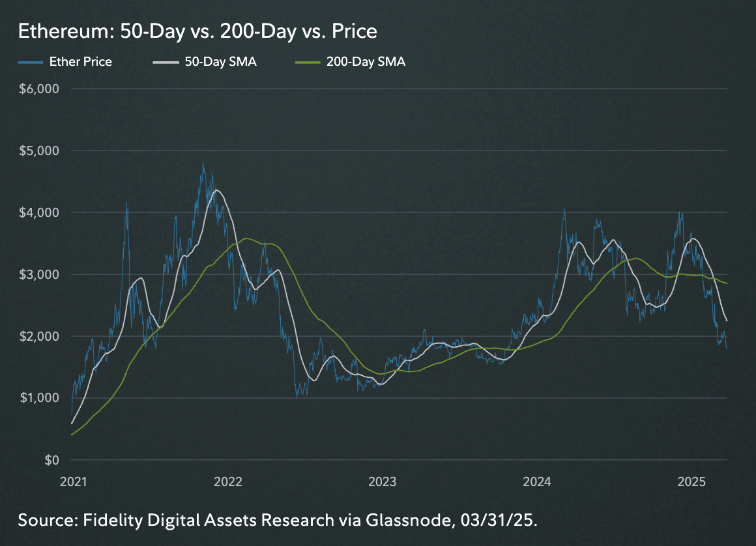Select the 2025 x-axis year label
The width and height of the screenshot is (756, 546).
coord(692,482)
